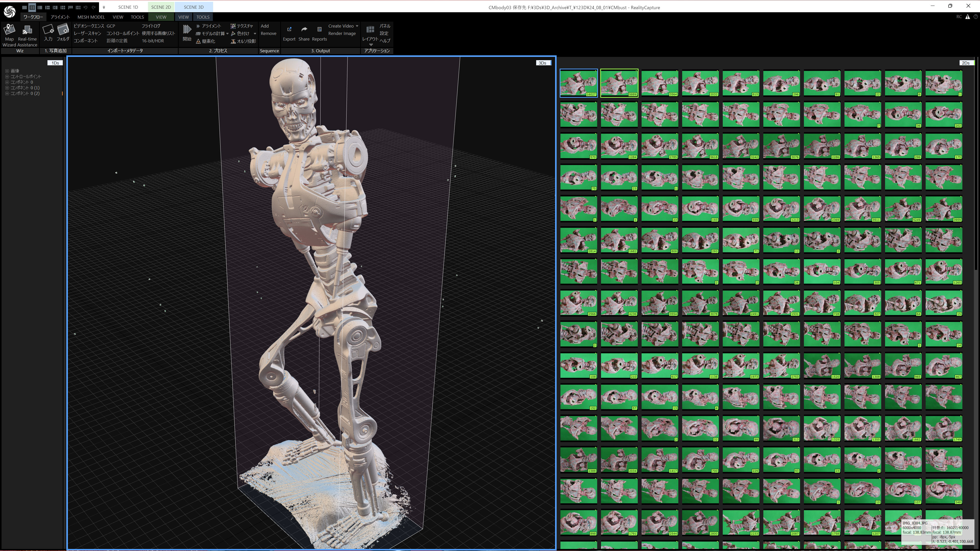Switch to the アライメント ribbon tab
This screenshot has width=980, height=551.
(x=60, y=17)
